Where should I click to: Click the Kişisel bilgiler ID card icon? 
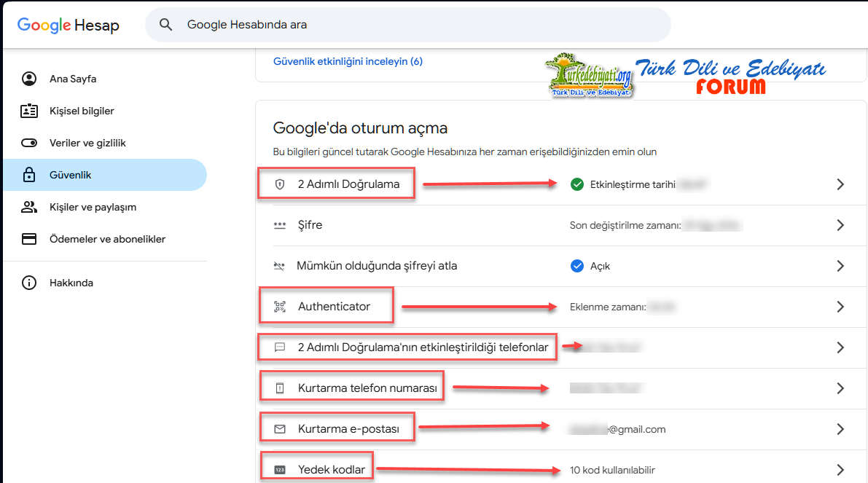[x=29, y=111]
